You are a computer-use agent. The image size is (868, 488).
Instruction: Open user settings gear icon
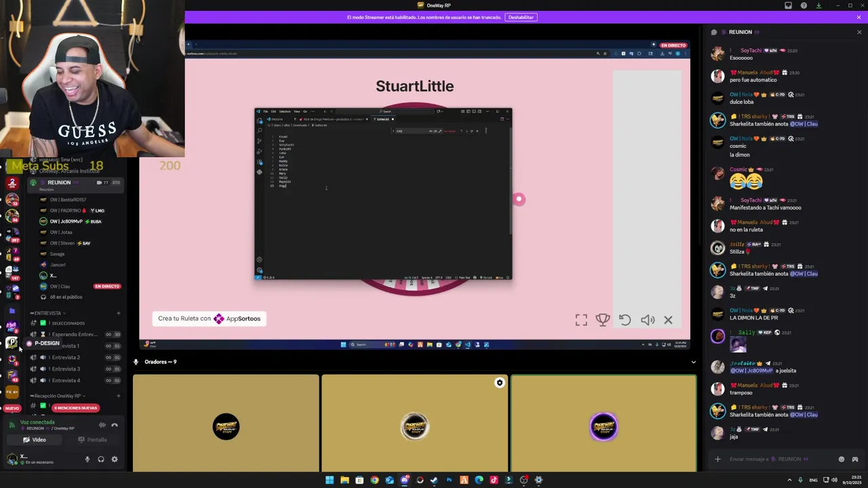point(114,459)
